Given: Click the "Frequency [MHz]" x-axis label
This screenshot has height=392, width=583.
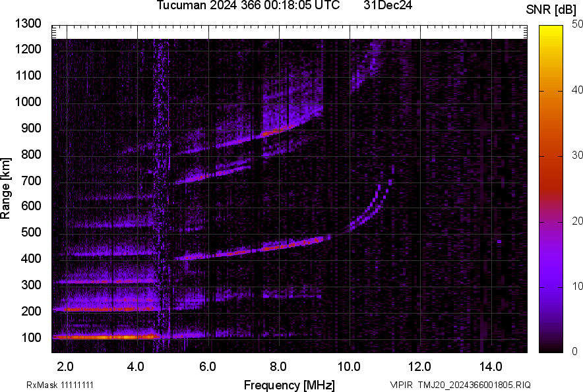Looking at the screenshot, I should click(289, 385).
